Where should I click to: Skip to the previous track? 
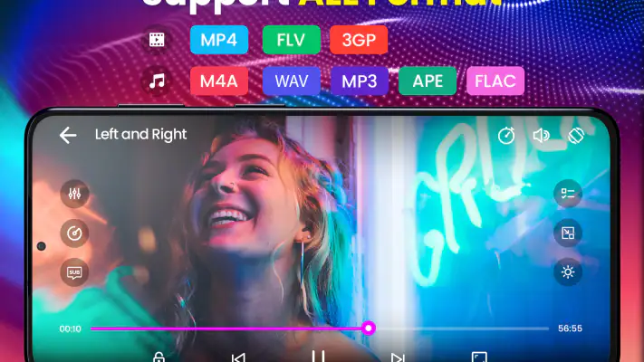coord(238,357)
